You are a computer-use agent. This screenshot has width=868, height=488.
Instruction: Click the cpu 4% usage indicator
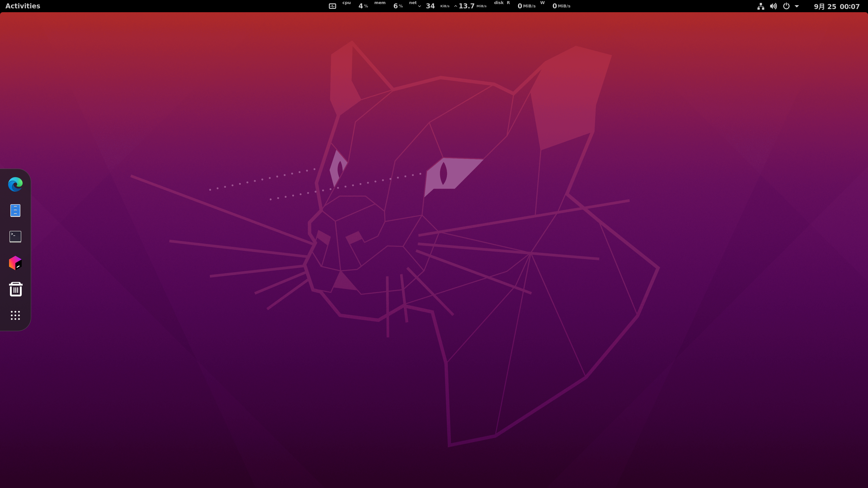tap(363, 6)
